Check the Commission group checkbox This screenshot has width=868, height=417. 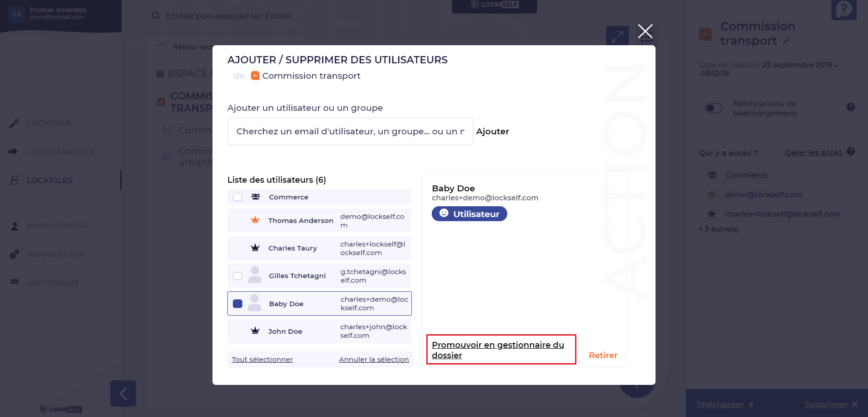[x=237, y=197]
